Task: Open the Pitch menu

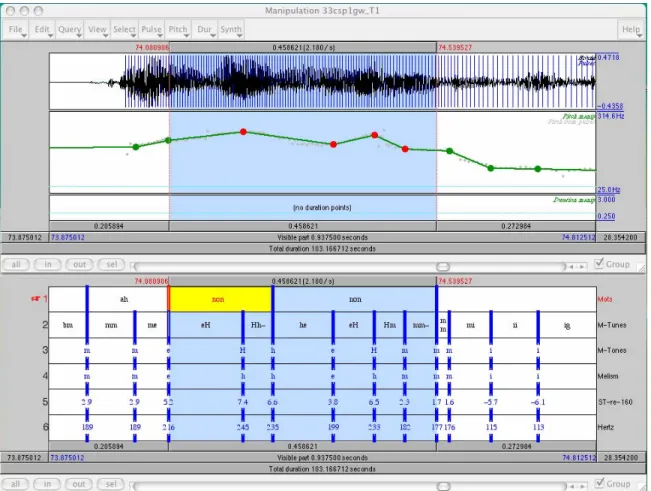Action: (180, 29)
